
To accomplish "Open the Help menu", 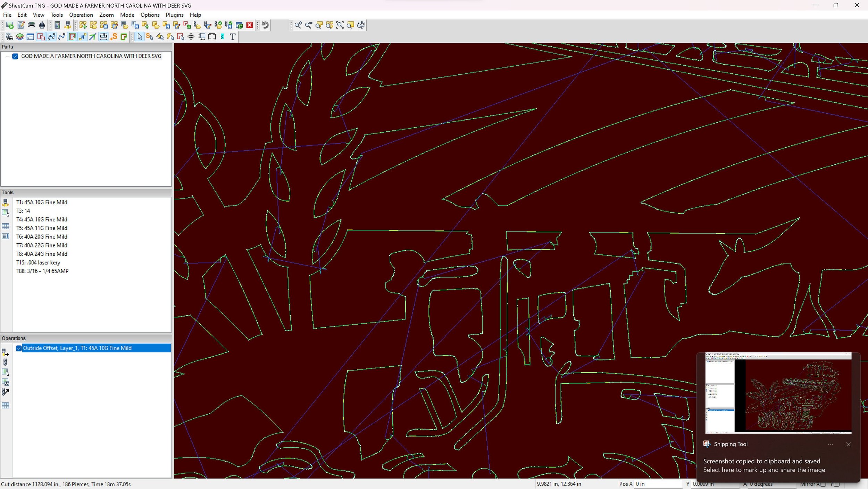I will click(x=195, y=15).
